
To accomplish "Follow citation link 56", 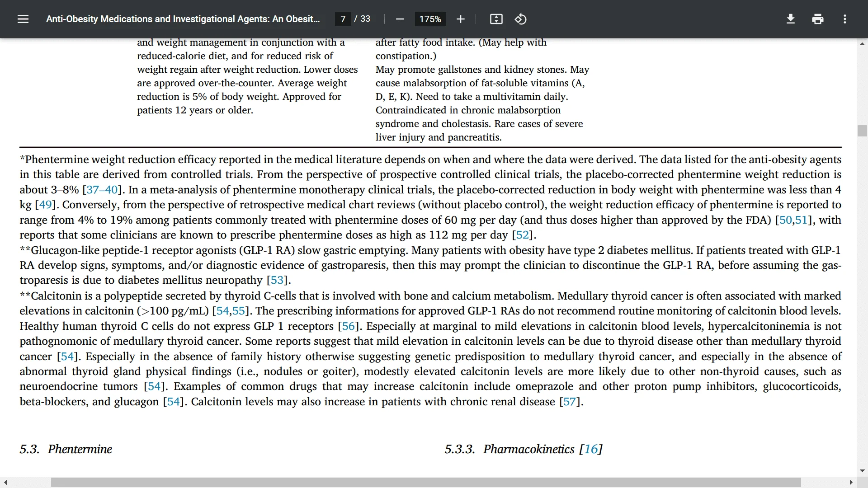I will pos(348,326).
